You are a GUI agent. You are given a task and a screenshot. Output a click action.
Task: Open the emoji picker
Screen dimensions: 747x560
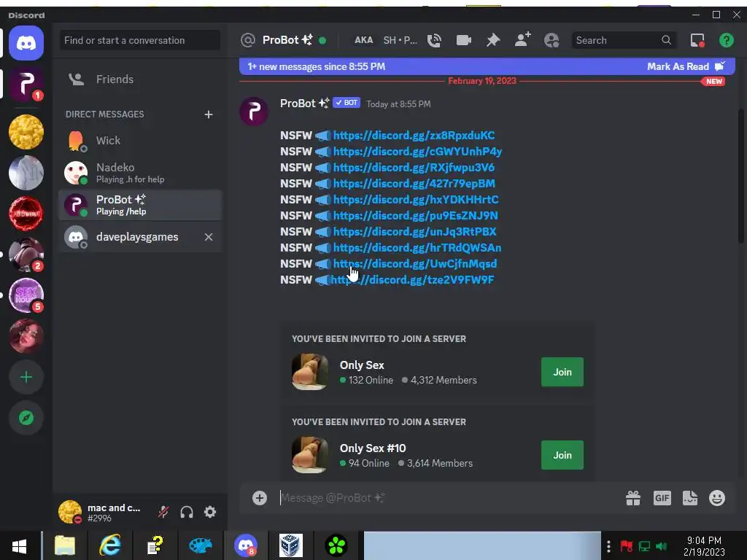[717, 498]
